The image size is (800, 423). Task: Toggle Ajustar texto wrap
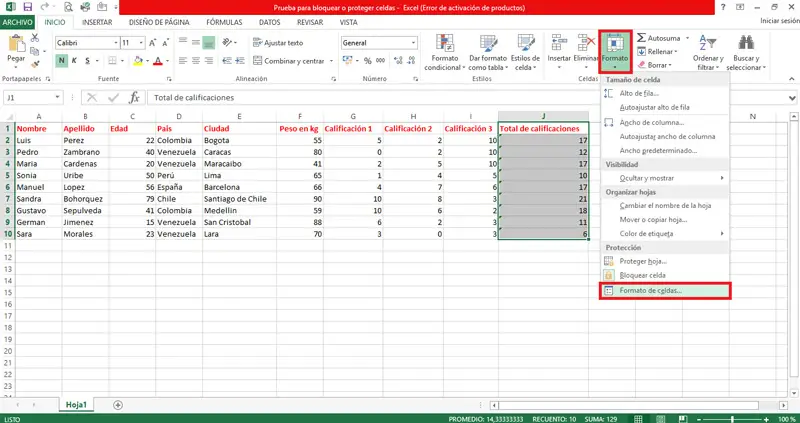(278, 43)
